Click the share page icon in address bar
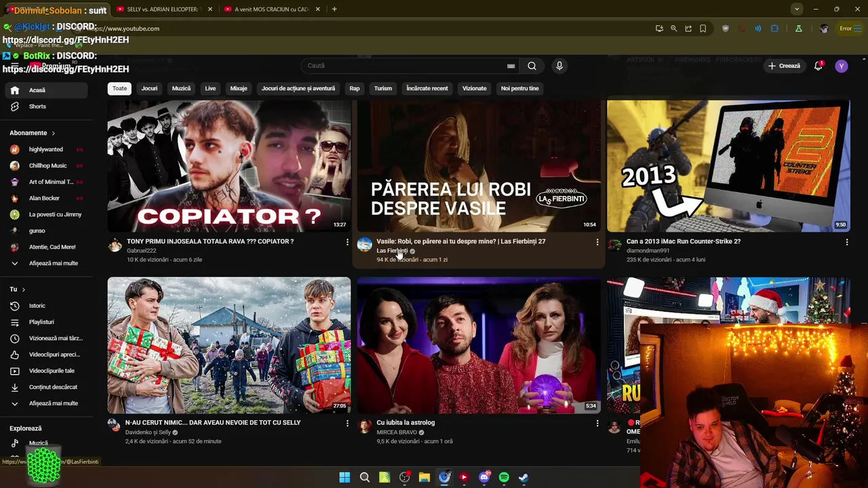This screenshot has width=868, height=488. point(688,28)
